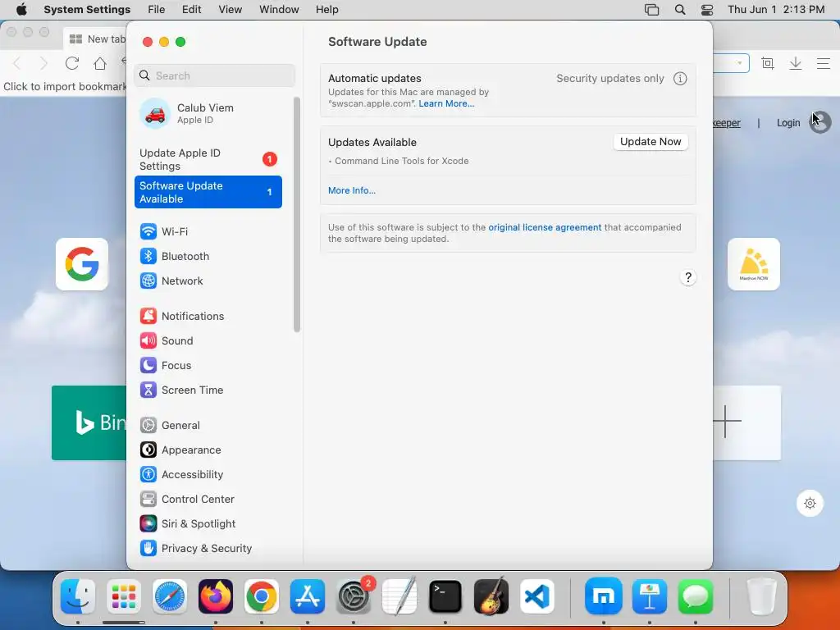Select Update Apple ID Settings
This screenshot has width=840, height=630.
tap(208, 160)
